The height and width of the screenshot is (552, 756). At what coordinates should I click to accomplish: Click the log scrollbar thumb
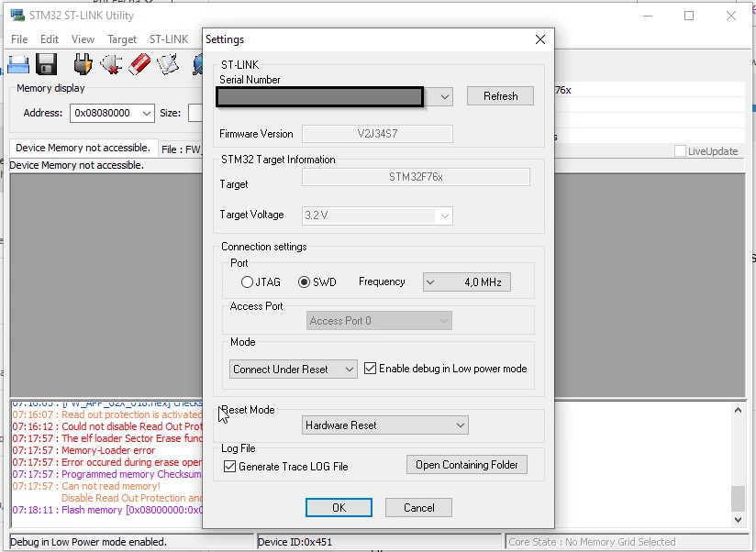tap(738, 499)
